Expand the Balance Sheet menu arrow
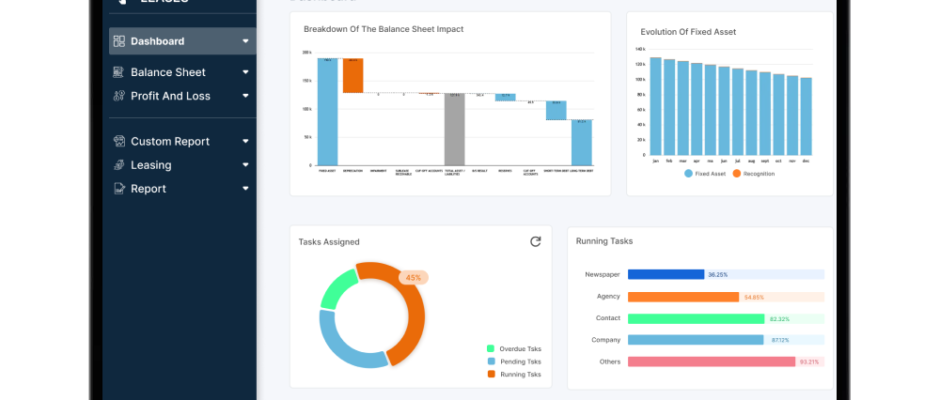This screenshot has width=940, height=400. tap(245, 72)
